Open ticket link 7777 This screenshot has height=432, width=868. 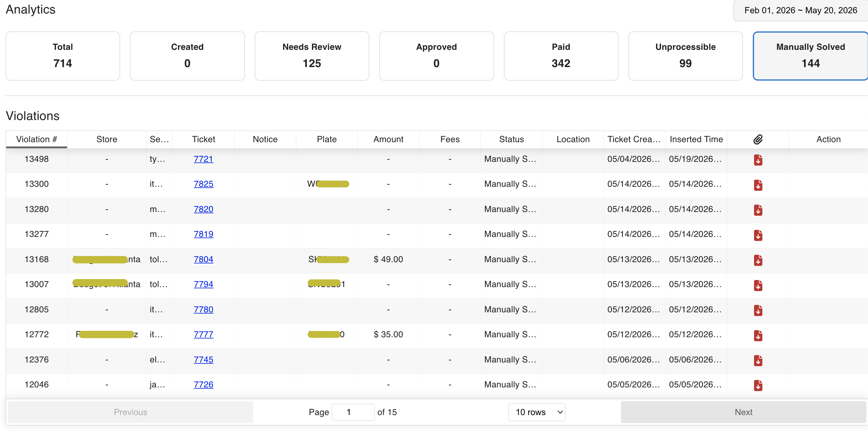pyautogui.click(x=204, y=334)
